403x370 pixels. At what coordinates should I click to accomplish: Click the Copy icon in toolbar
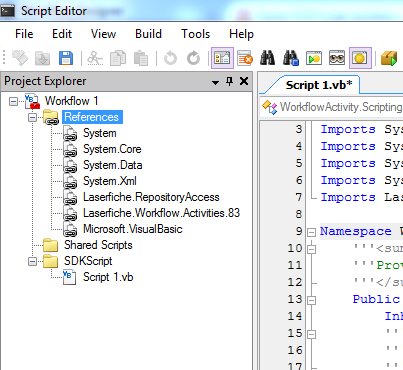click(x=118, y=58)
